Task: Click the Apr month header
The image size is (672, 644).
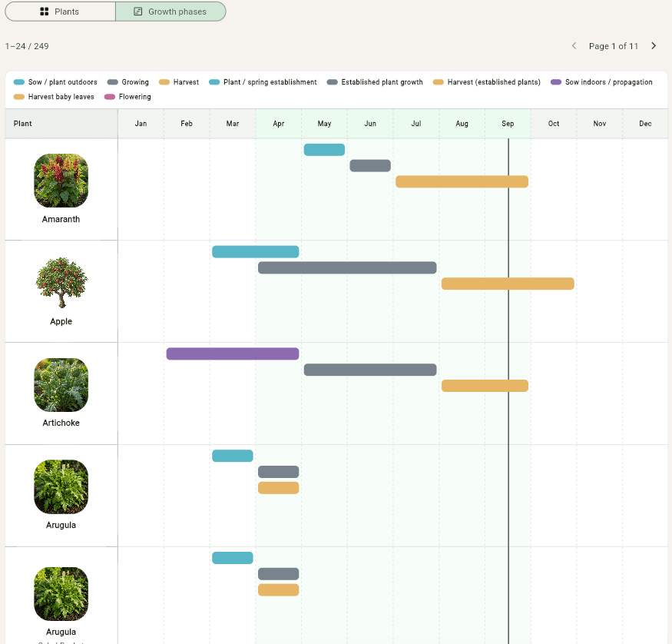Action: 279,124
